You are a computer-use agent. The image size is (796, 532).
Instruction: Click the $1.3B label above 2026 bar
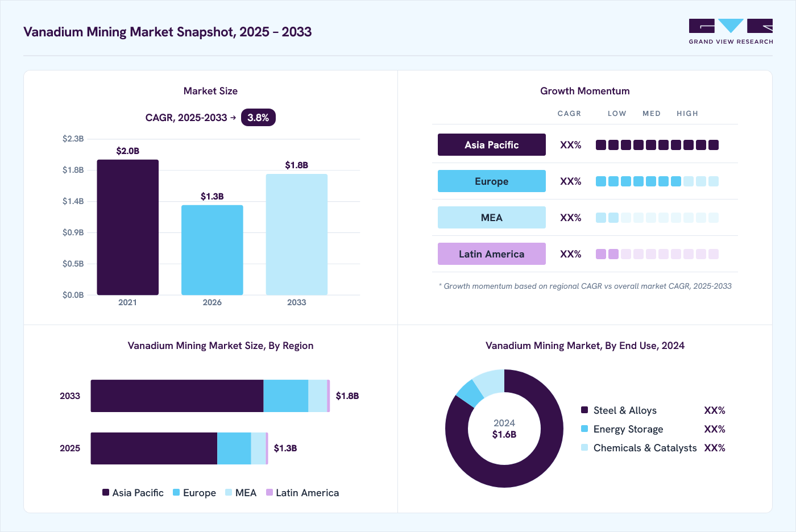click(x=212, y=197)
